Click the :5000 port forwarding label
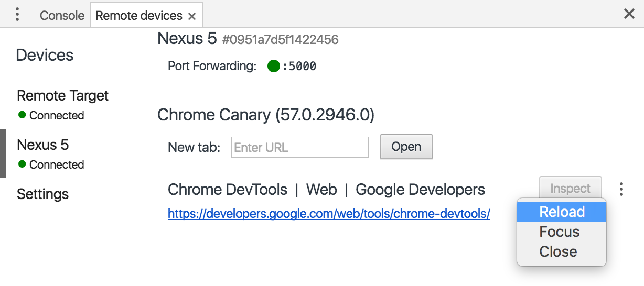This screenshot has width=644, height=286. click(299, 67)
